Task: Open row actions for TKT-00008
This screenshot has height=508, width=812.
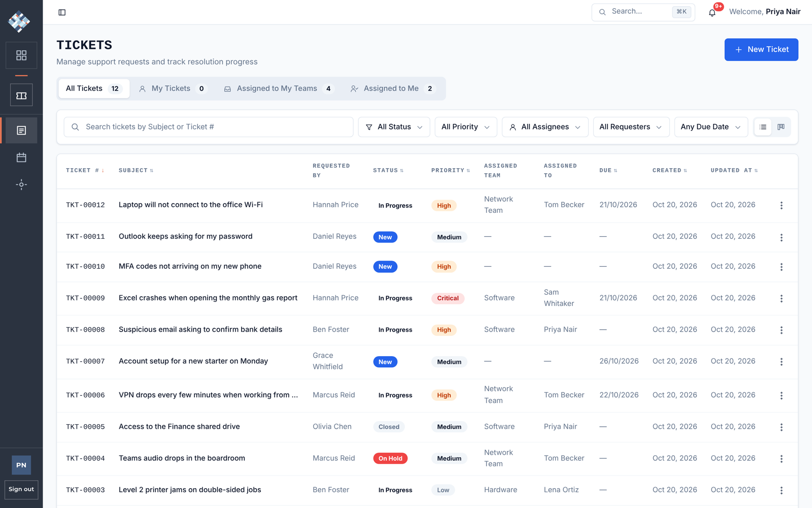Action: pos(782,330)
